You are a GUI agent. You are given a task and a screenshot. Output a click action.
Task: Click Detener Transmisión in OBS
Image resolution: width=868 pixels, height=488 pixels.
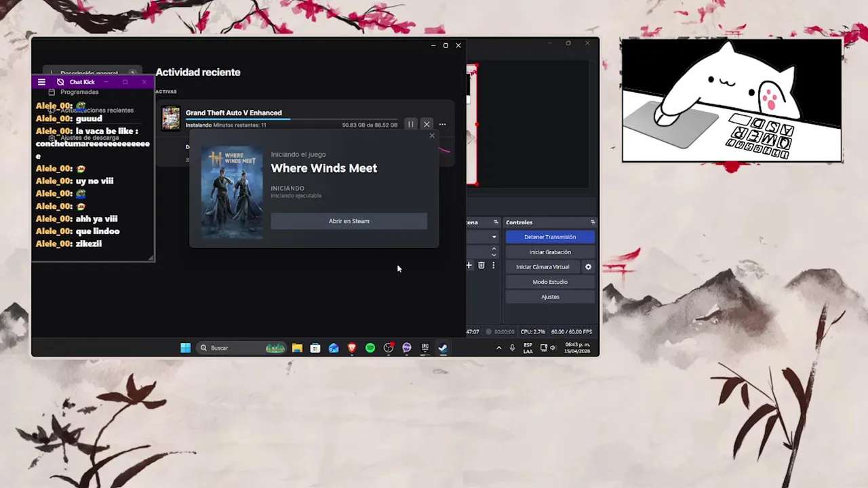point(550,237)
